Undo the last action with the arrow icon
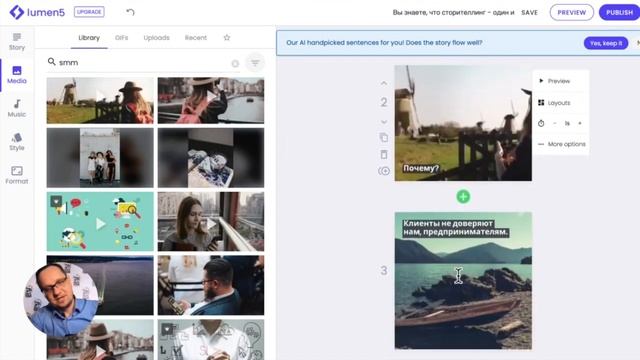This screenshot has height=360, width=640. tap(130, 12)
